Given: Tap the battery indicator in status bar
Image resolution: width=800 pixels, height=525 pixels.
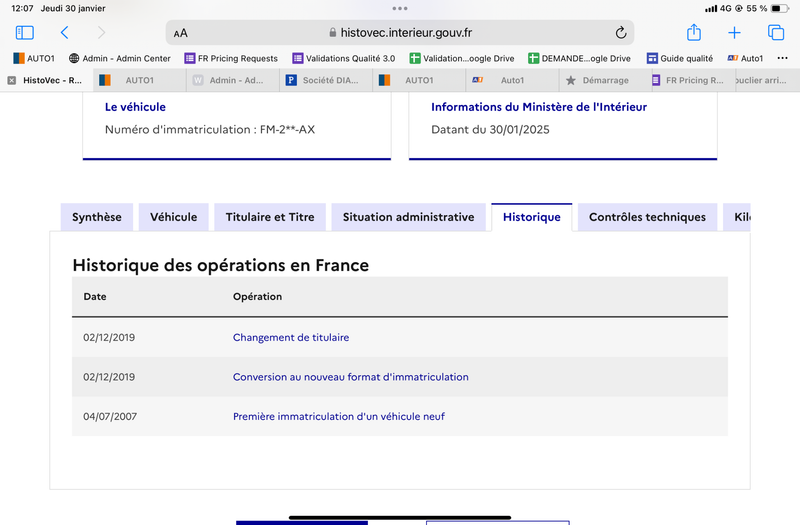Looking at the screenshot, I should point(780,8).
